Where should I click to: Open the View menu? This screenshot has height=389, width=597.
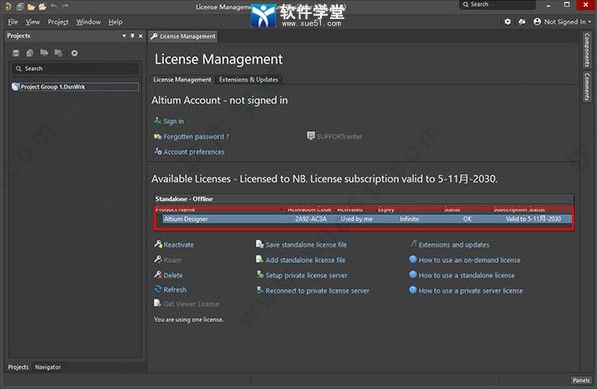(33, 22)
